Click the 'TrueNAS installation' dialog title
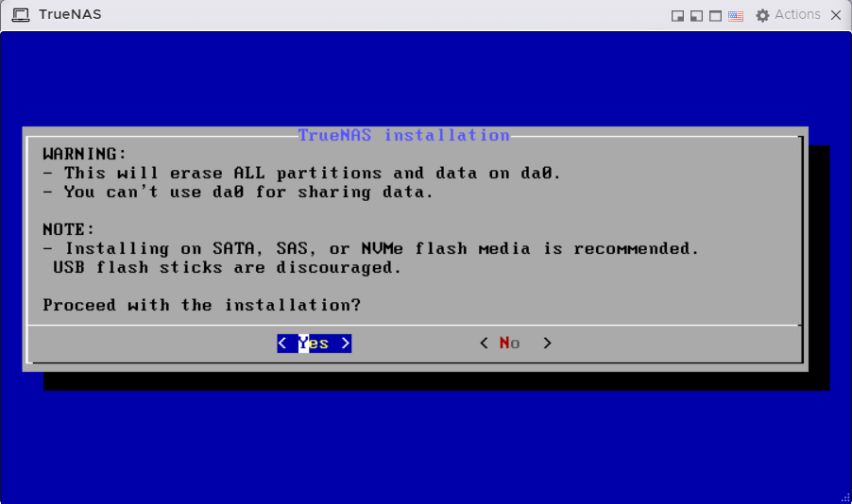The image size is (852, 504). [403, 135]
